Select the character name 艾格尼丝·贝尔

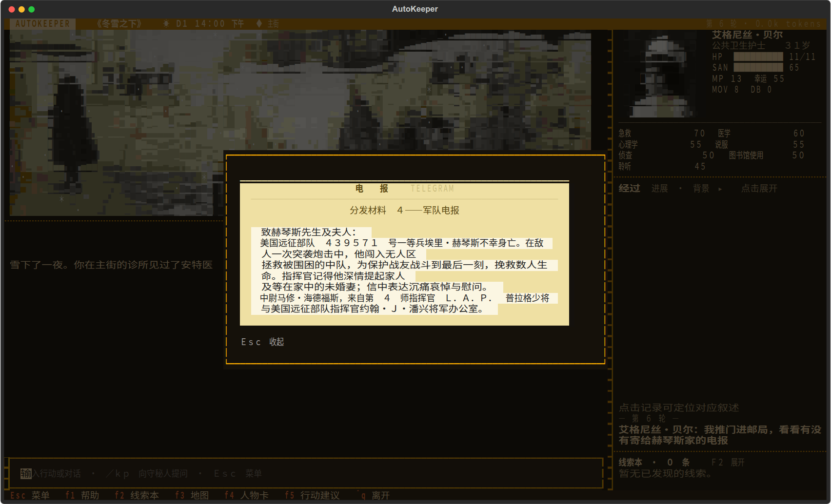[747, 35]
